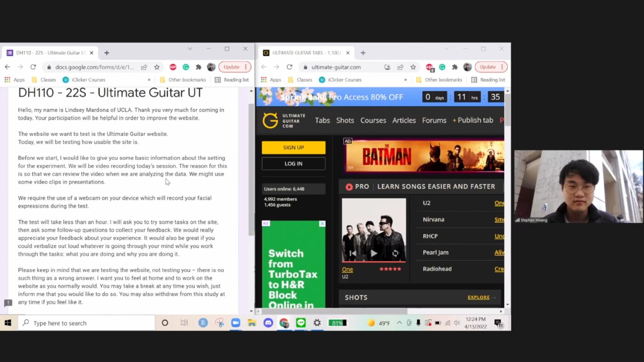Click AdBlock Plus icon in Ultimate Guitar window
The width and height of the screenshot is (644, 362).
click(430, 68)
